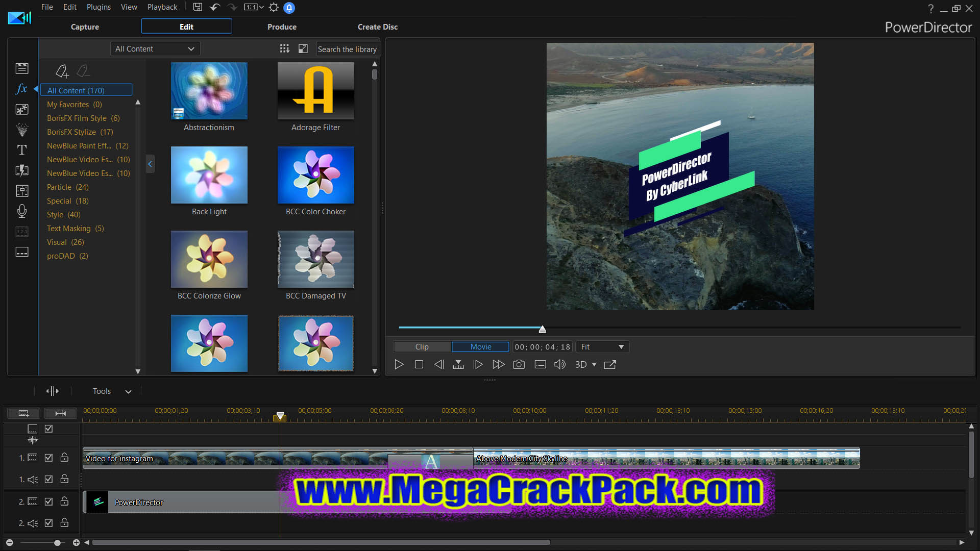Open the Plugins menu

click(99, 7)
